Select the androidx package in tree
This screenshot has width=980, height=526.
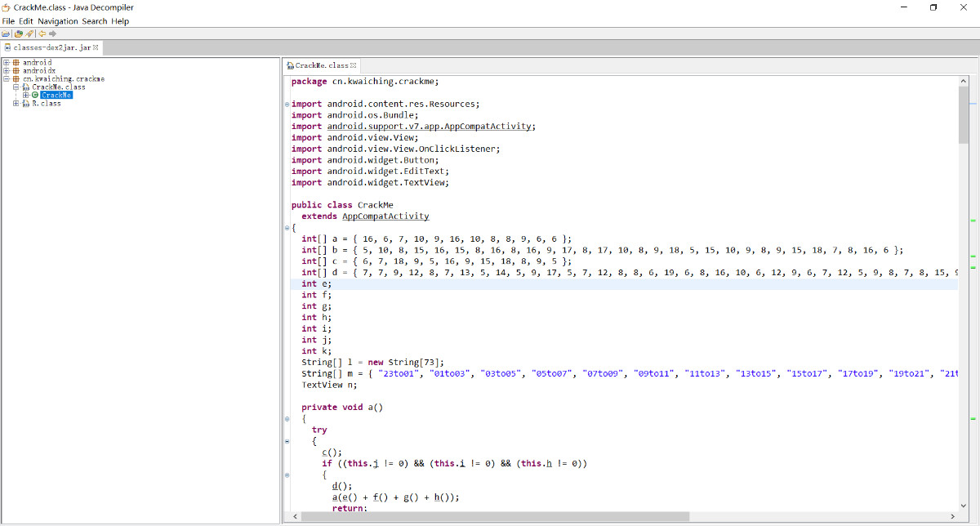coord(38,70)
